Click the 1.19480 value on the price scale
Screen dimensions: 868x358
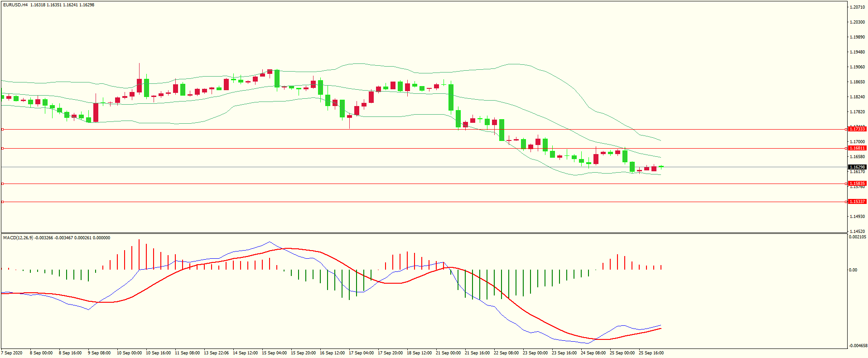click(x=857, y=52)
